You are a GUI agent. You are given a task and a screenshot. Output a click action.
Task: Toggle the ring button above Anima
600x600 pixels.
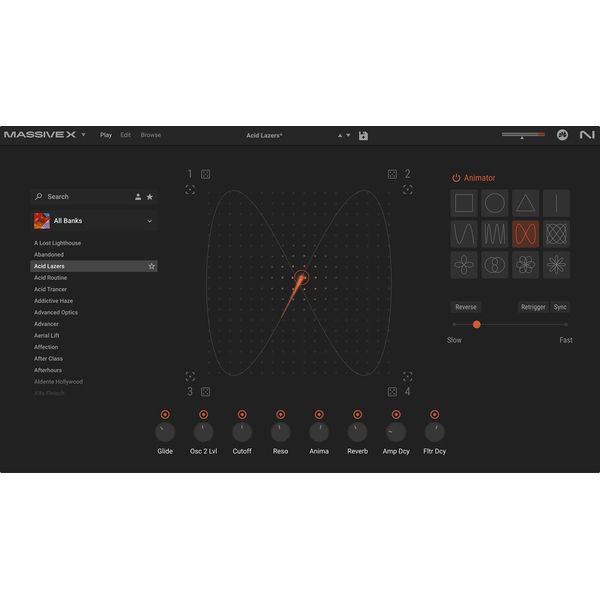pos(319,414)
